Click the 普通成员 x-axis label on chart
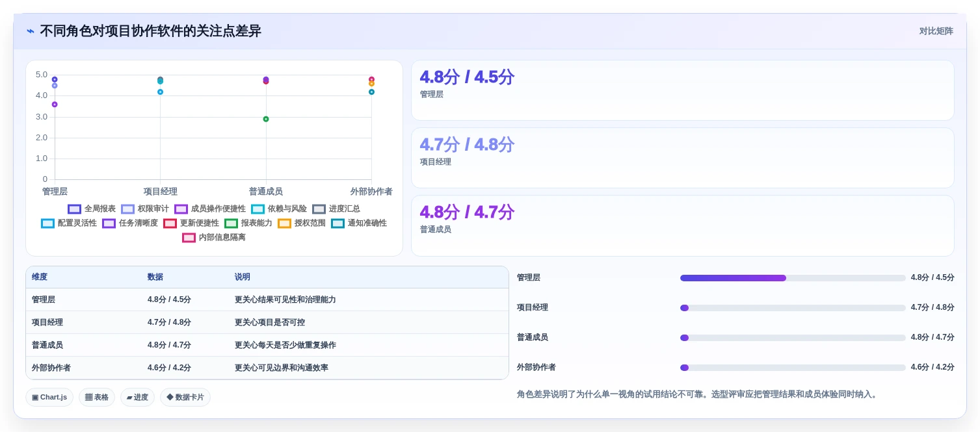Viewport: 980px width, 432px height. pyautogui.click(x=266, y=192)
